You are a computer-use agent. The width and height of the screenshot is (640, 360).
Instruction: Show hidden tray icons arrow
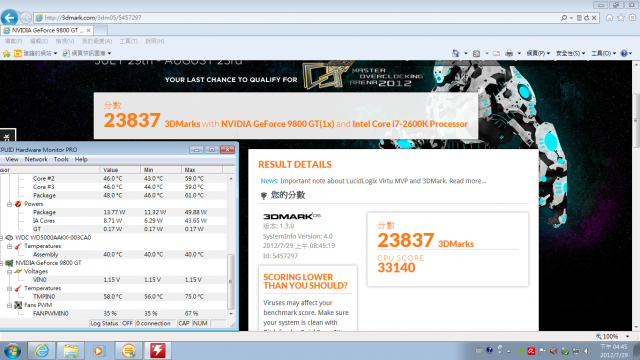click(509, 351)
